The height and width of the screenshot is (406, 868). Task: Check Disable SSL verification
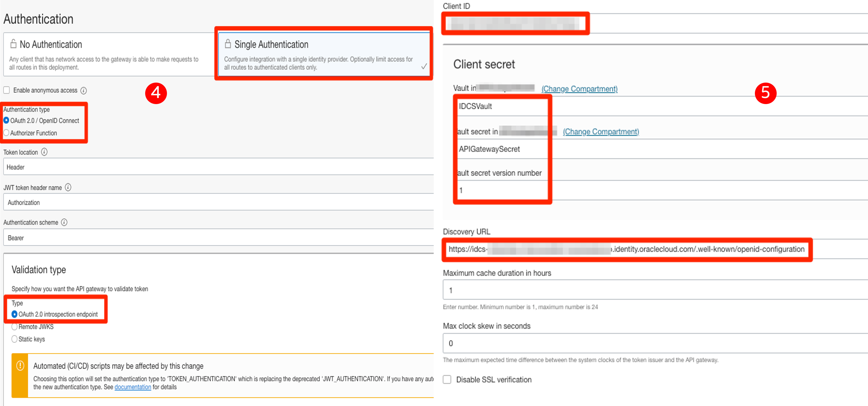click(447, 379)
